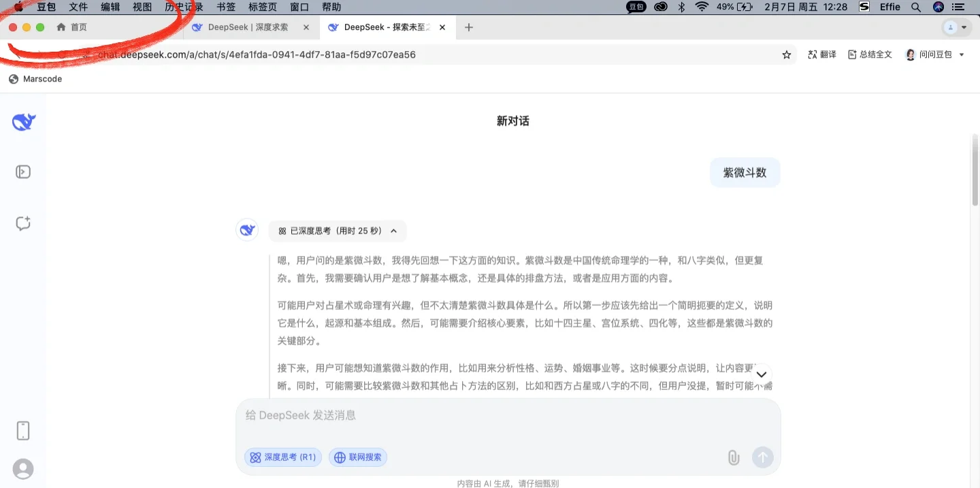Enable 联网搜索 web search mode
The height and width of the screenshot is (488, 980).
pyautogui.click(x=357, y=457)
